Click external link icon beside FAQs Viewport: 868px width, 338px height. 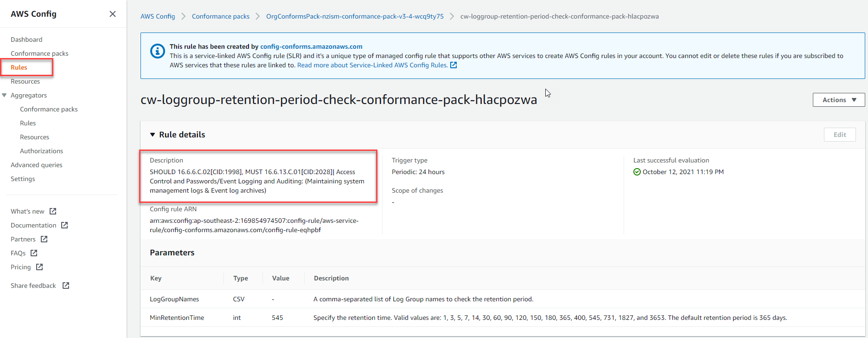coord(34,253)
